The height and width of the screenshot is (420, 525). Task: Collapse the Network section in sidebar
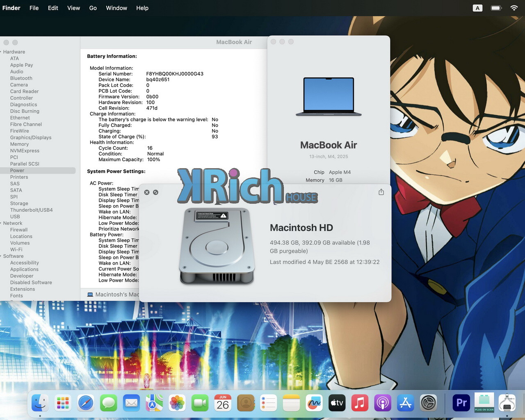click(1, 224)
